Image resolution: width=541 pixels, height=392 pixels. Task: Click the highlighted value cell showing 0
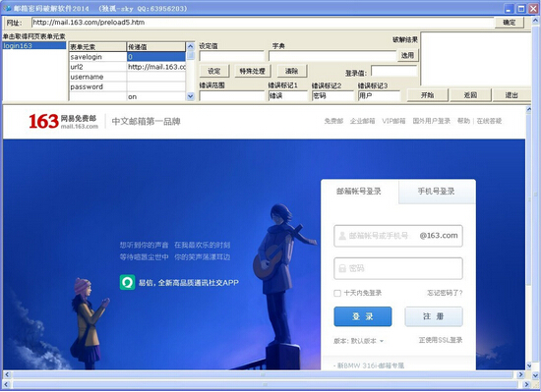click(x=156, y=57)
